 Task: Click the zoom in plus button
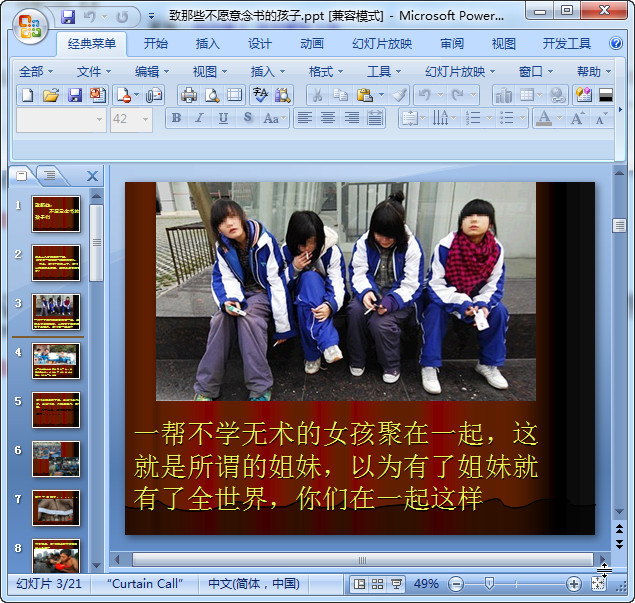point(574,584)
